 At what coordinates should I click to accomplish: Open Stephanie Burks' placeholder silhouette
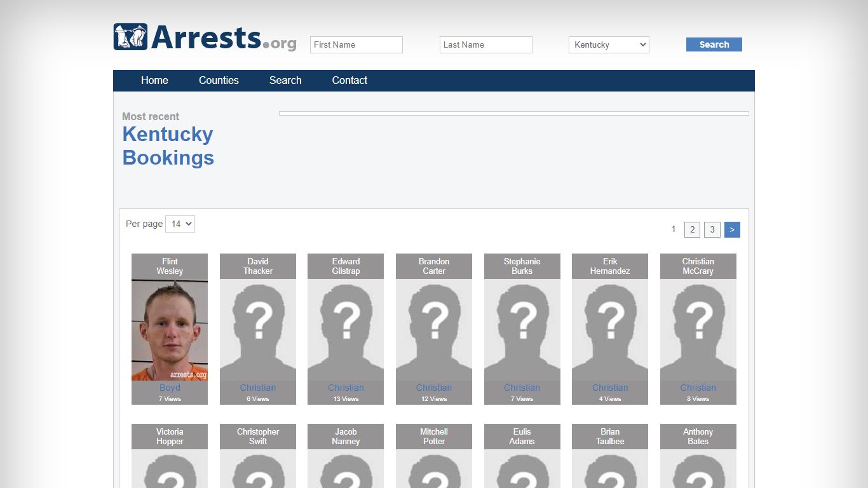pos(522,330)
